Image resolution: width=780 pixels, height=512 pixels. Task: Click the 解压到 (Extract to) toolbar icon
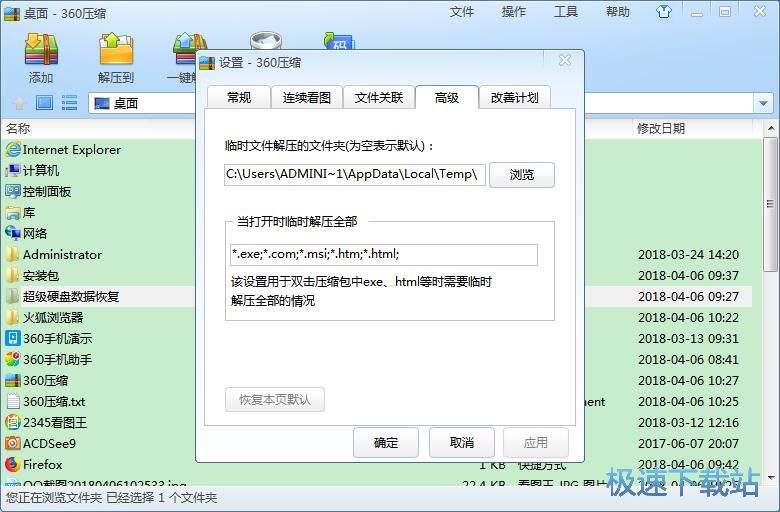point(116,50)
